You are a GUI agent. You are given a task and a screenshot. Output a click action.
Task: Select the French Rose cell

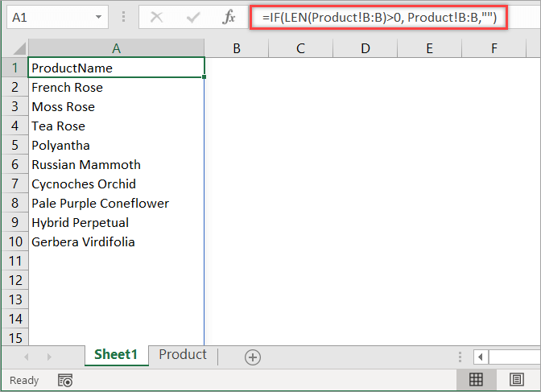[x=116, y=87]
